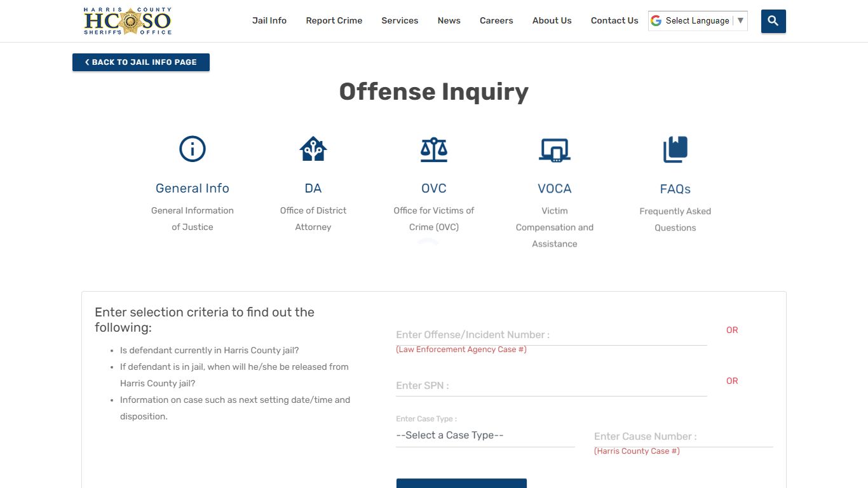Open the Careers menu item
The image size is (868, 488).
pyautogui.click(x=496, y=20)
